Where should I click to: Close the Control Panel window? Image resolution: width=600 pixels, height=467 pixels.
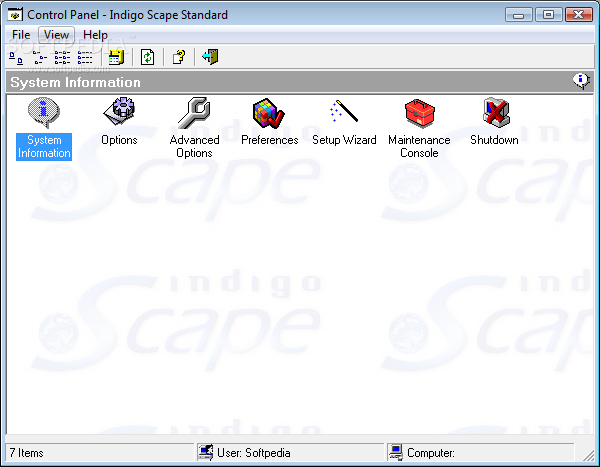[x=579, y=15]
